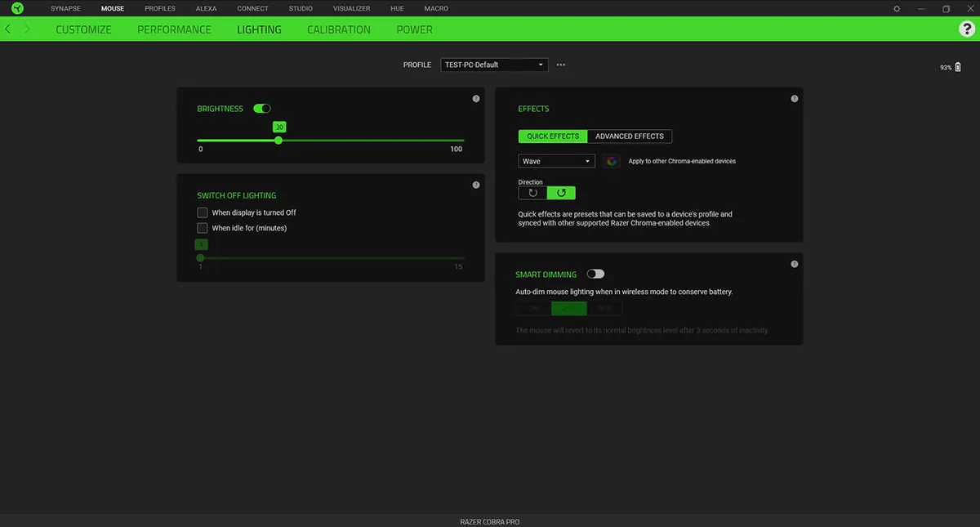The width and height of the screenshot is (980, 527).
Task: Switch to the Profiles tab
Action: [160, 8]
